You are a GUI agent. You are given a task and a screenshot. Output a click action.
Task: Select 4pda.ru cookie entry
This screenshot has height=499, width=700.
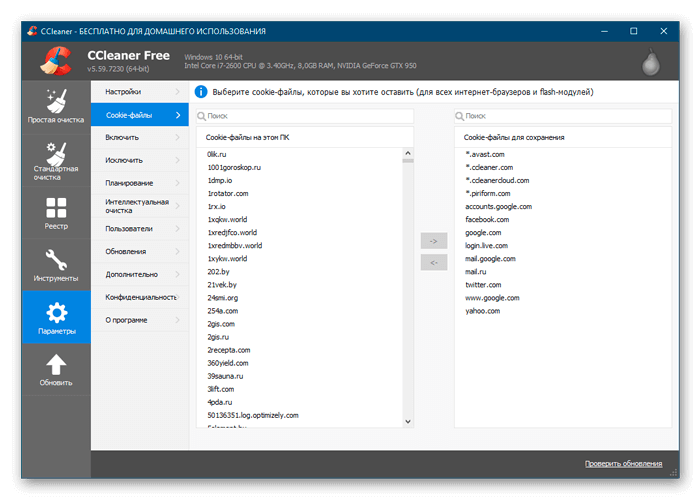(x=220, y=402)
